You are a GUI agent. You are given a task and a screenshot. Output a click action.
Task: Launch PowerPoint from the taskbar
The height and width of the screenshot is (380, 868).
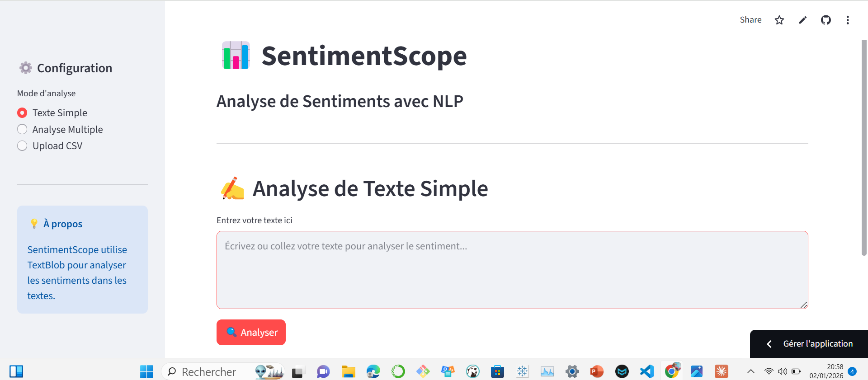point(597,371)
